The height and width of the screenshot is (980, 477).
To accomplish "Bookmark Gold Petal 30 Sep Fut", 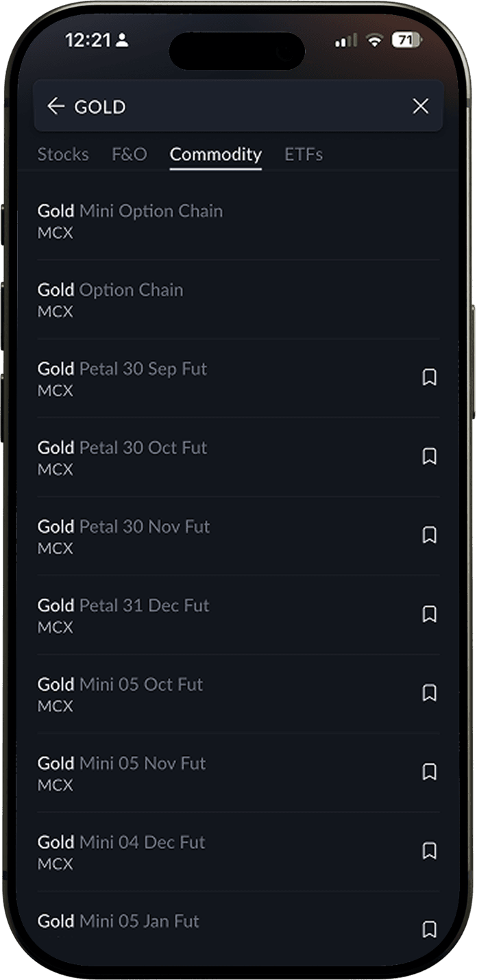I will point(429,378).
